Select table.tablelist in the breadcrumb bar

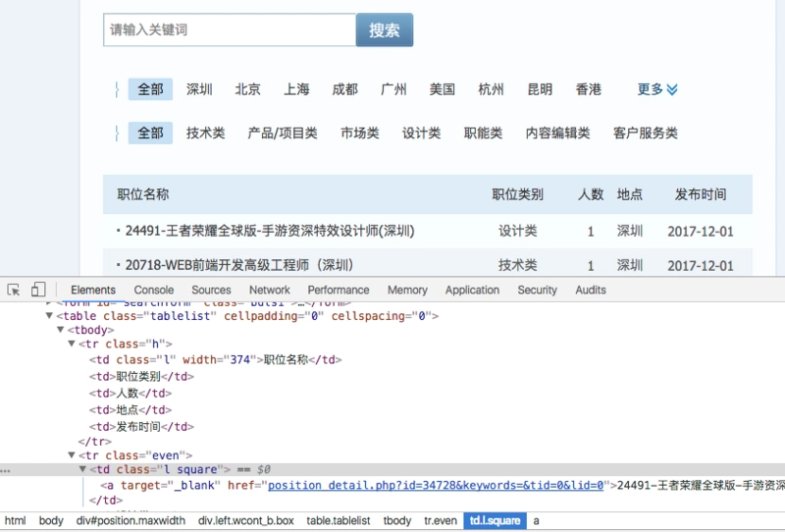click(338, 520)
